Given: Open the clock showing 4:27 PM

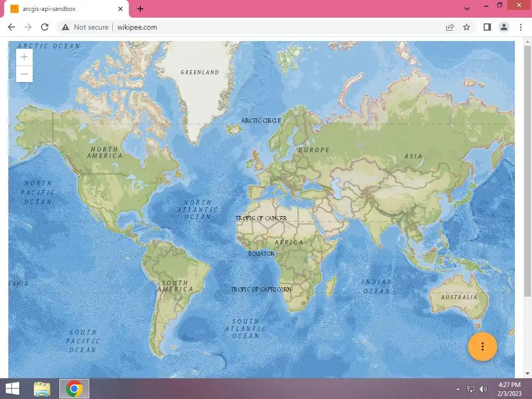Looking at the screenshot, I should tap(509, 389).
